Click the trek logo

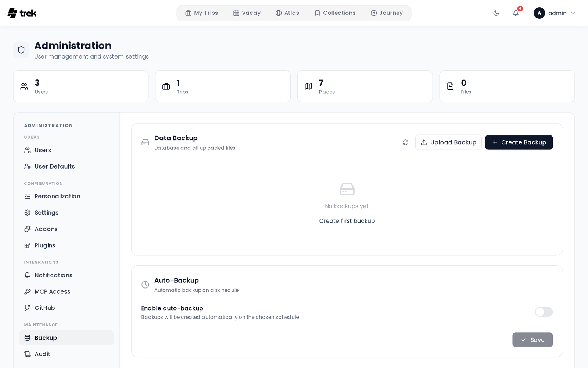(x=22, y=13)
